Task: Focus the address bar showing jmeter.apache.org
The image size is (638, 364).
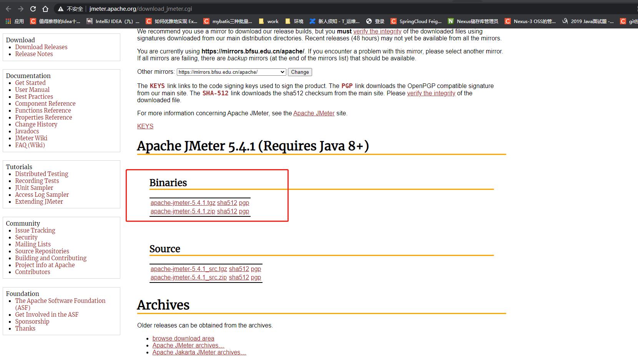Action: [x=141, y=9]
